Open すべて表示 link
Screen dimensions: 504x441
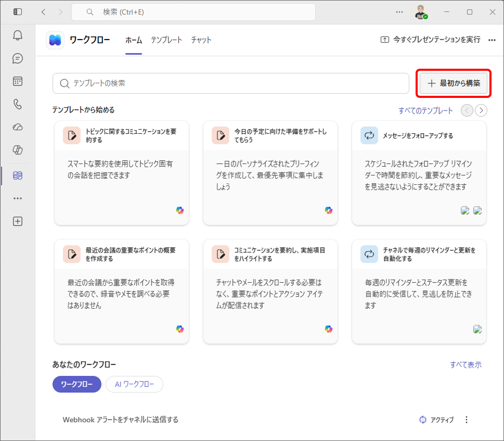tap(466, 365)
